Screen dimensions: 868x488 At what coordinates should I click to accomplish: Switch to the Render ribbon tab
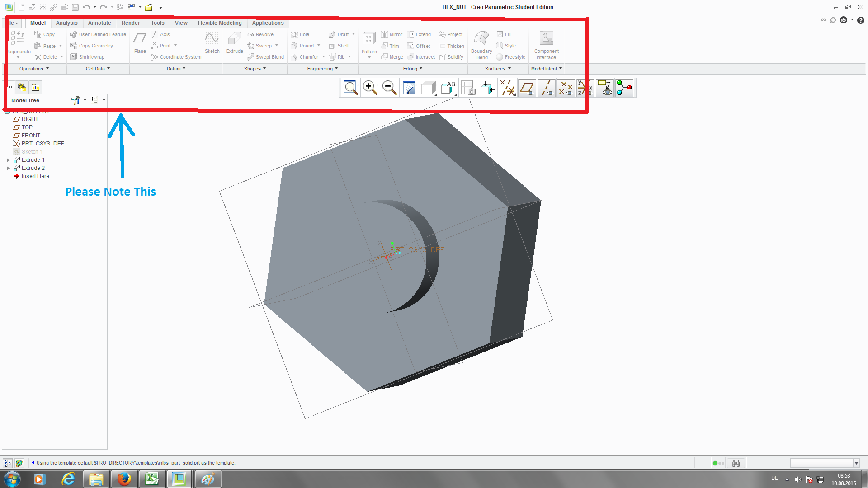point(131,23)
